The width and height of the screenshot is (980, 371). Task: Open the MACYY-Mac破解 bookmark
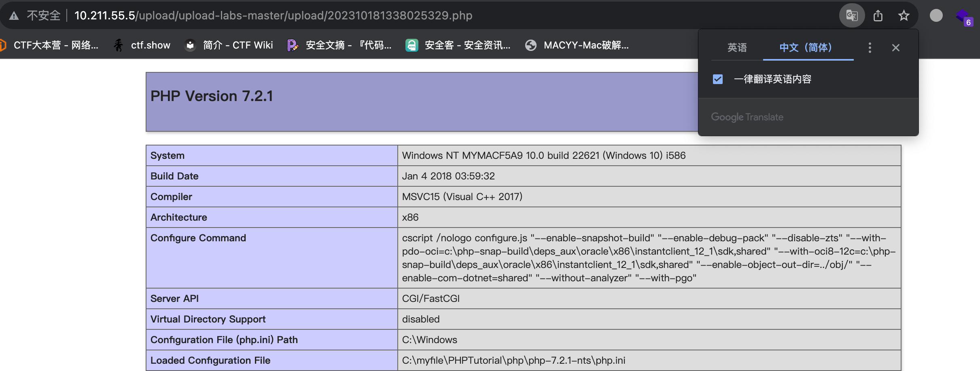577,45
